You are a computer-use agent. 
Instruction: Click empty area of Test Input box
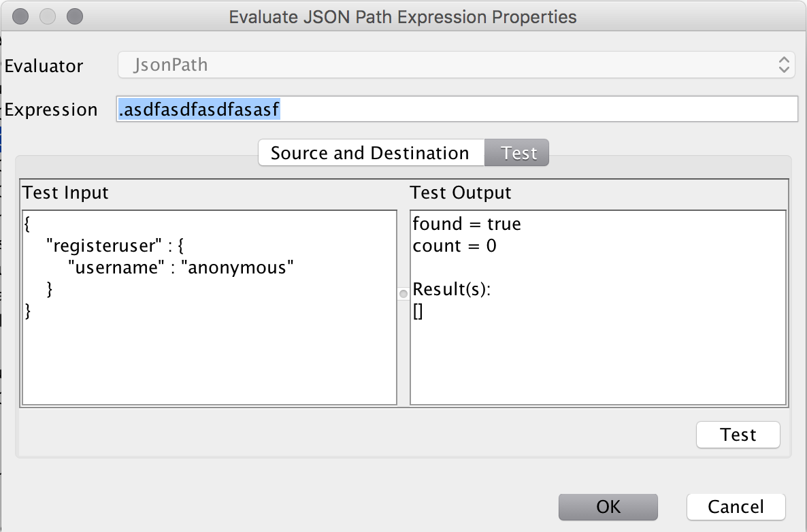(x=209, y=361)
